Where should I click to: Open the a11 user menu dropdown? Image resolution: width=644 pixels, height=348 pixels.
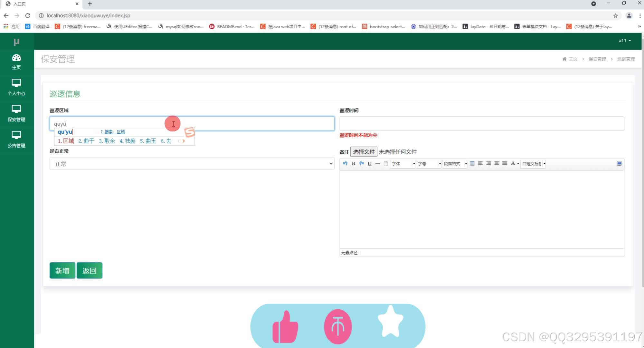[x=625, y=41]
